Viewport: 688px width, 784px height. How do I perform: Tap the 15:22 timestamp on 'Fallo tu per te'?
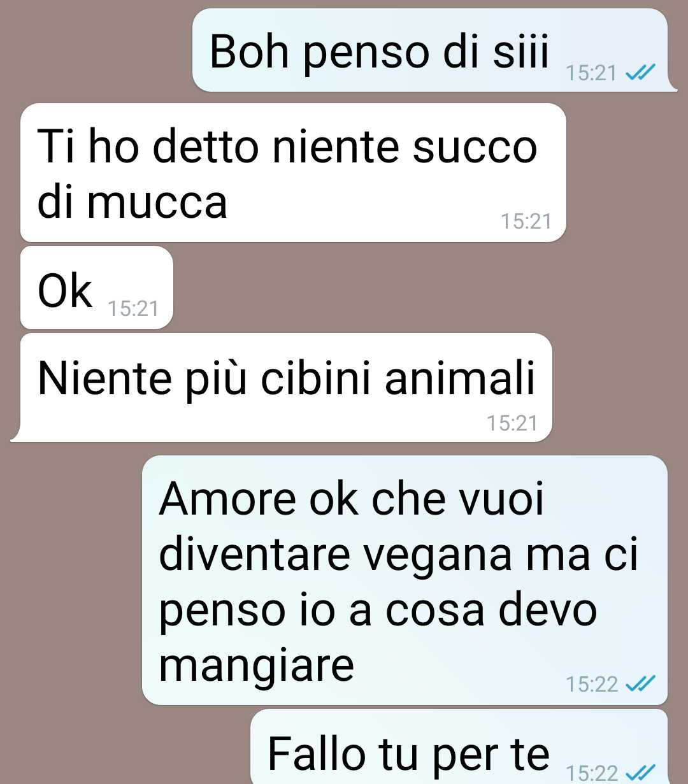tap(592, 773)
